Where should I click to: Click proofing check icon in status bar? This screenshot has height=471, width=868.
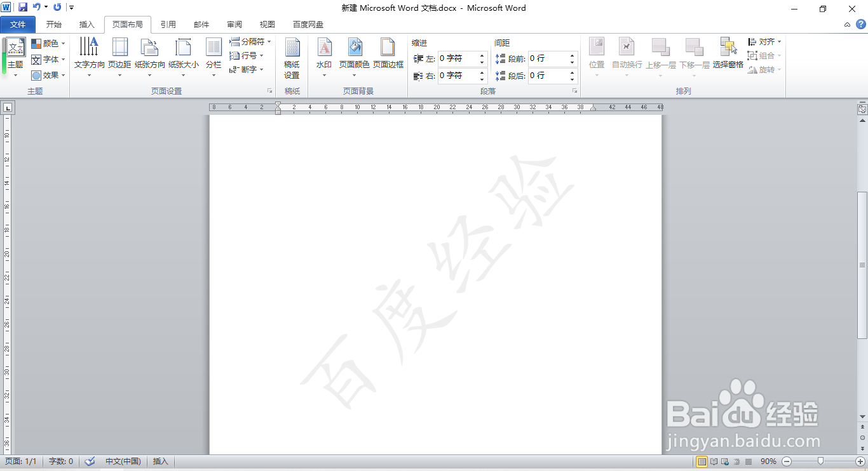pyautogui.click(x=90, y=461)
